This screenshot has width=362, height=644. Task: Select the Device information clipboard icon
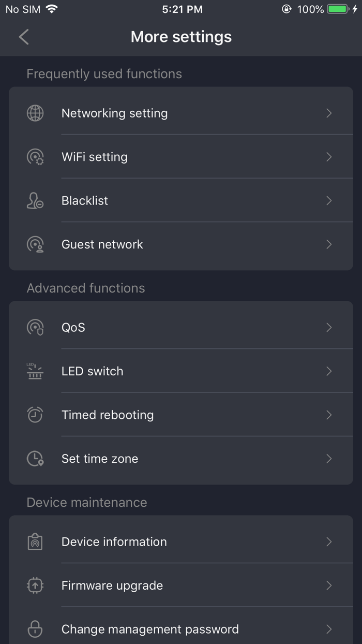coord(35,541)
